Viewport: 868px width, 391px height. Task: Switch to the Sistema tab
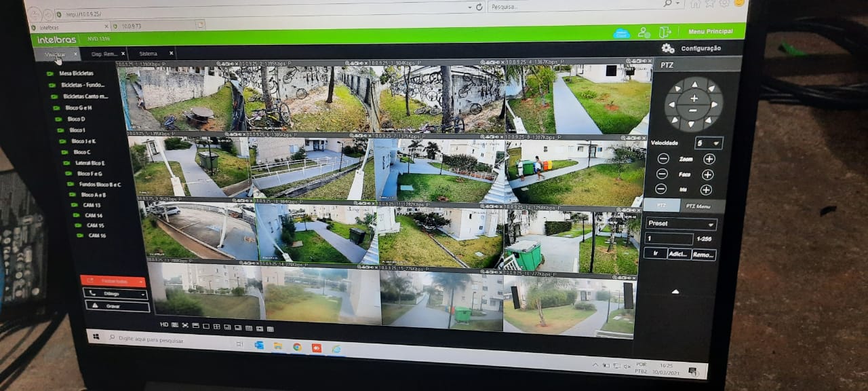pos(148,54)
